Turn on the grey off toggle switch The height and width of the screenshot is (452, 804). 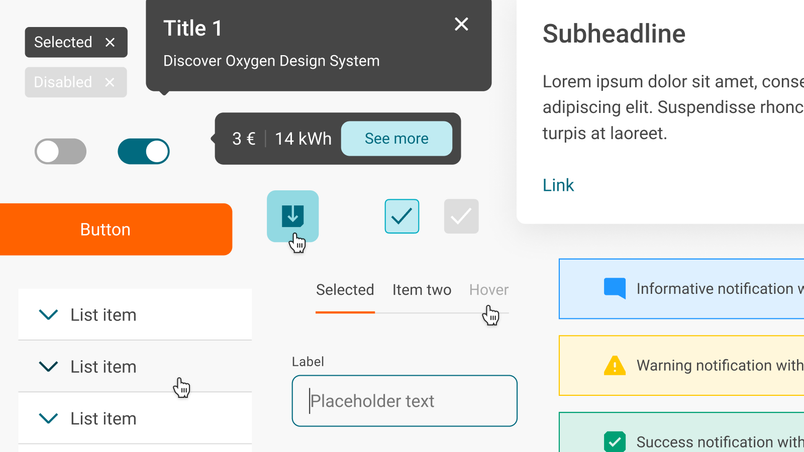pos(61,152)
